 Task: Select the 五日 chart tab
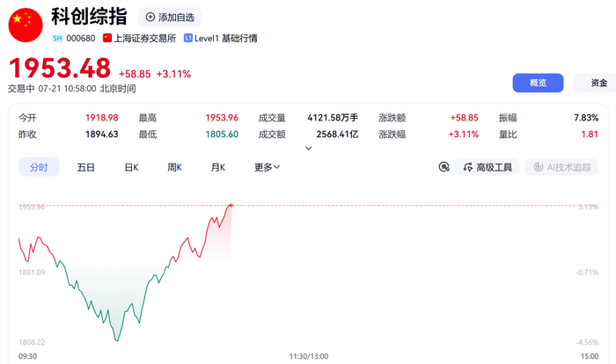pos(85,168)
